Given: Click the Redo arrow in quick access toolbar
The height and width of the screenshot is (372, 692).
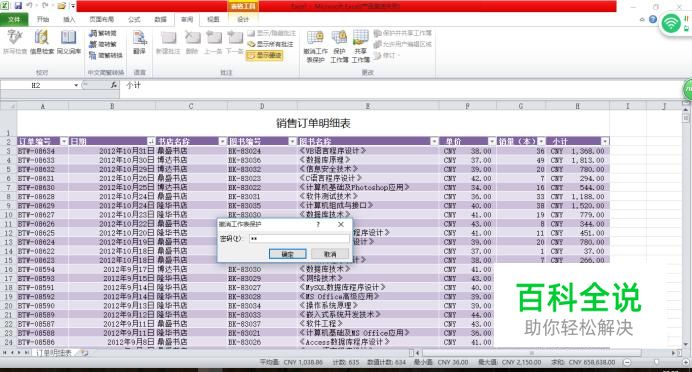Looking at the screenshot, I should tap(45, 6).
